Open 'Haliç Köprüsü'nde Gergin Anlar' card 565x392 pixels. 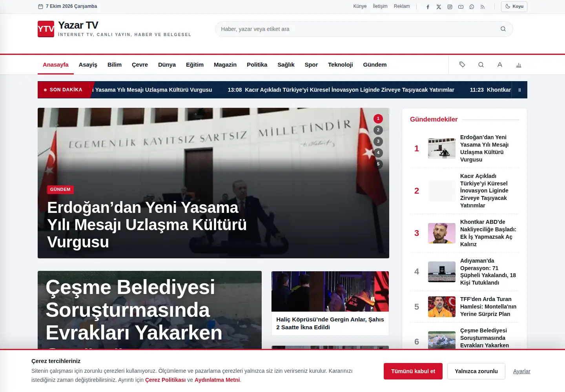tap(330, 303)
